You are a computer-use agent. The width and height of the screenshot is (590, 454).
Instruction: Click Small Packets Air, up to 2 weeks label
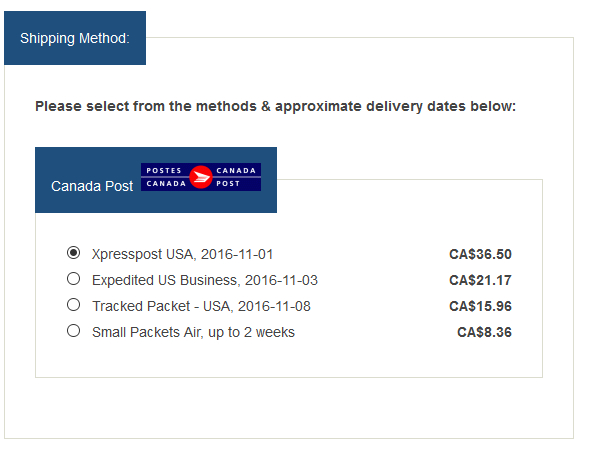tap(193, 333)
